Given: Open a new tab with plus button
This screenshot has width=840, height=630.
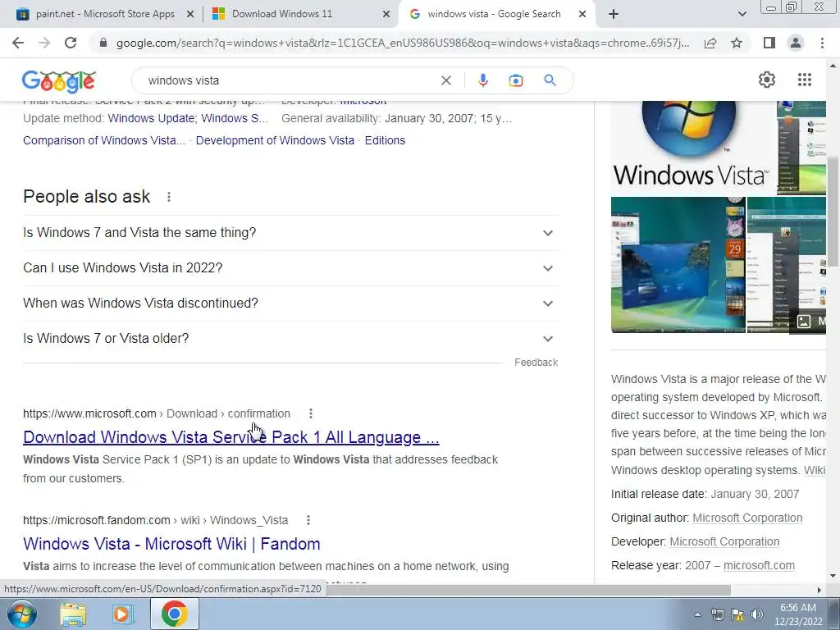Looking at the screenshot, I should pyautogui.click(x=614, y=14).
